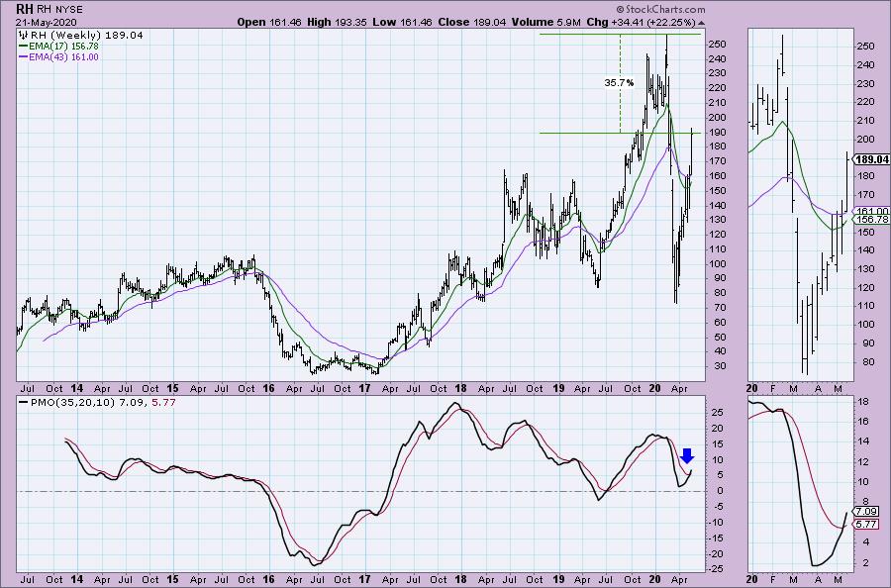Click the NYSE exchange label
This screenshot has height=588, width=891.
(x=68, y=10)
